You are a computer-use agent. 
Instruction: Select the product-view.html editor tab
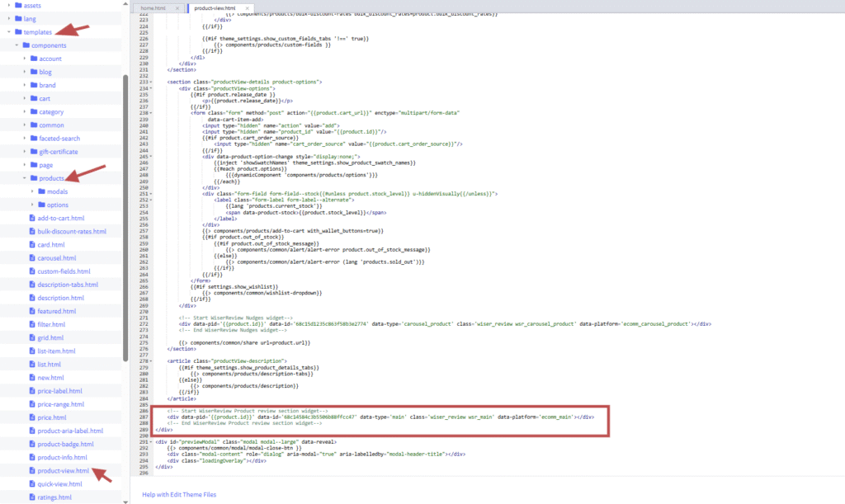coord(211,7)
